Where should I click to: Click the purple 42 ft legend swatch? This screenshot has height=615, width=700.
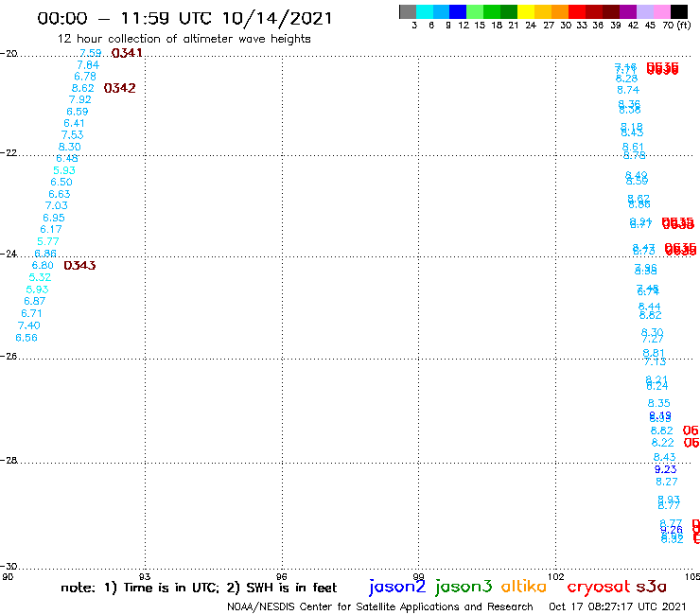point(628,11)
